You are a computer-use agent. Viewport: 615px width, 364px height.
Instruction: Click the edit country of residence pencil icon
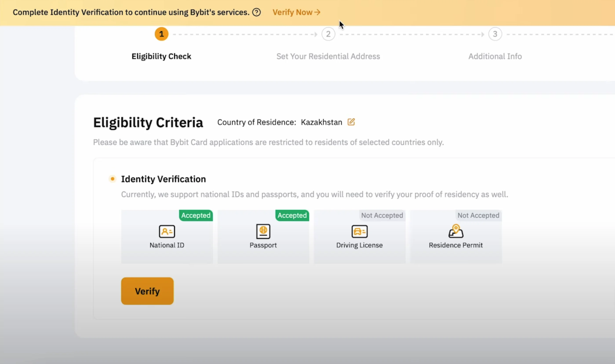(351, 122)
